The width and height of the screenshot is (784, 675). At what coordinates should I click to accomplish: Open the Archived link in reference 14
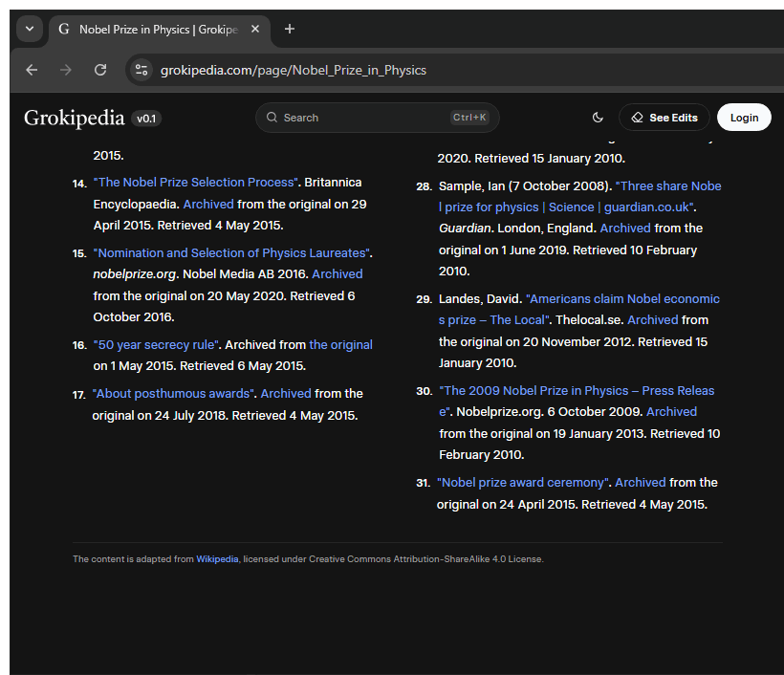[208, 204]
